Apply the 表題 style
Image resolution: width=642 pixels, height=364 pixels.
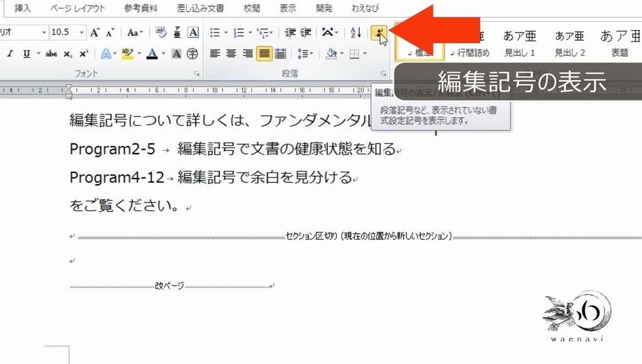tap(619, 44)
